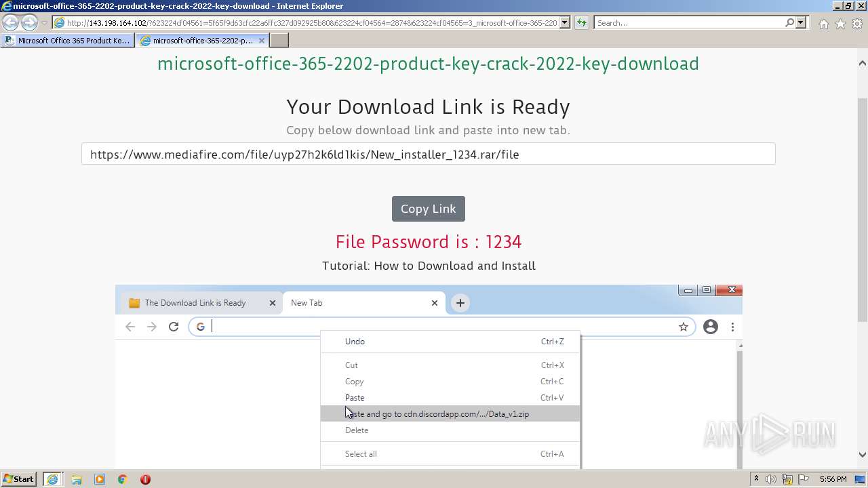Image resolution: width=868 pixels, height=488 pixels.
Task: Choose Paste in the context menu
Action: 450,398
